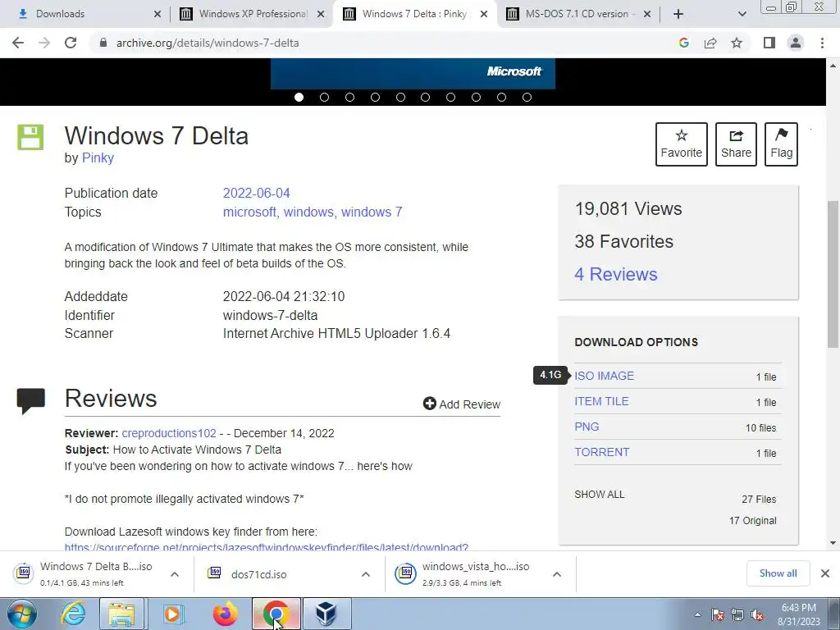The image size is (840, 630).
Task: Open a new browser tab
Action: click(678, 14)
